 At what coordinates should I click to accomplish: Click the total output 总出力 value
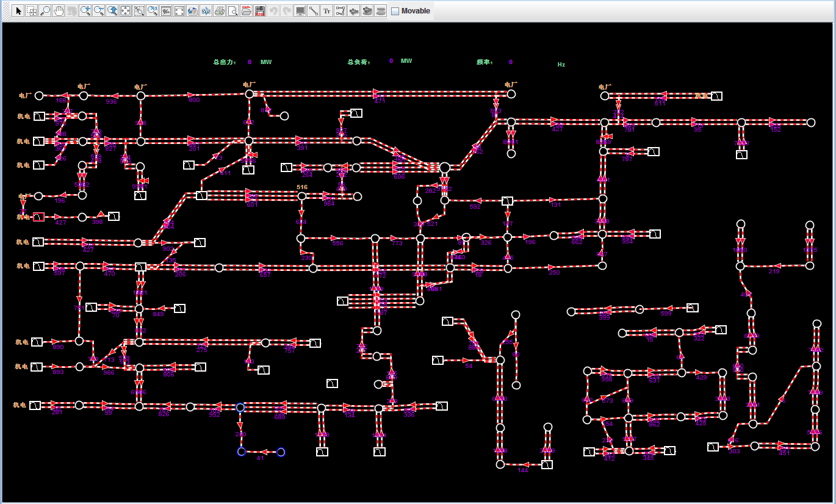(x=250, y=62)
